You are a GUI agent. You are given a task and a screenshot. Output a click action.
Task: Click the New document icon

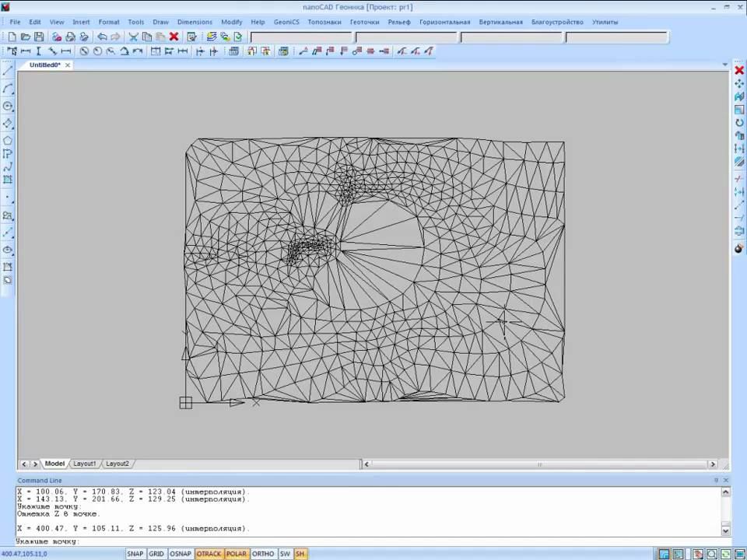[x=12, y=37]
